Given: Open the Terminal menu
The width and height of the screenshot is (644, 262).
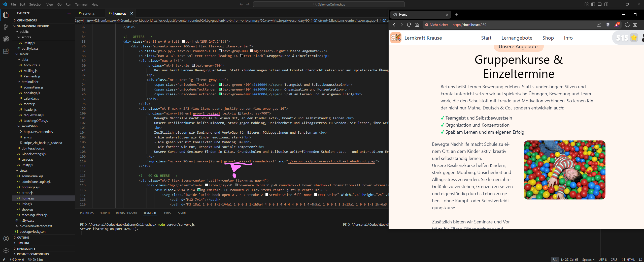Looking at the screenshot, I should point(81,4).
